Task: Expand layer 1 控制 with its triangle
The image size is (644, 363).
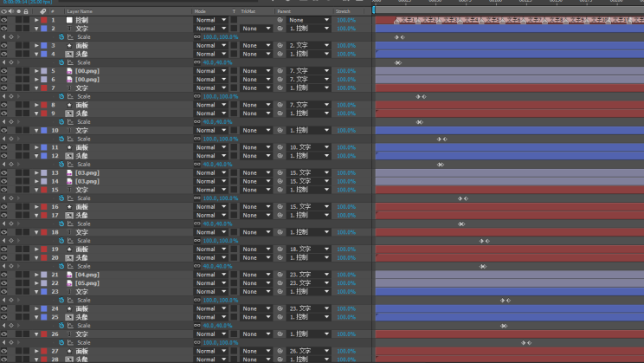Action: click(36, 20)
